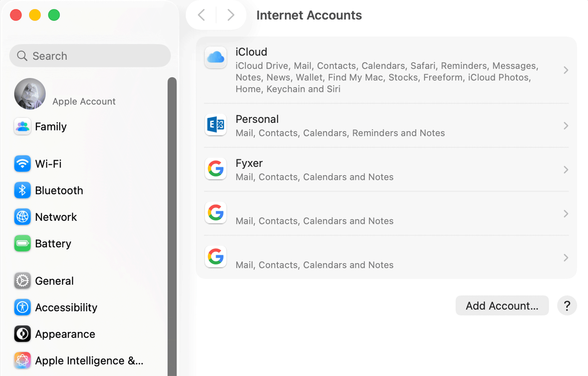Go forward with the right arrow
This screenshot has width=588, height=376.
click(x=231, y=15)
